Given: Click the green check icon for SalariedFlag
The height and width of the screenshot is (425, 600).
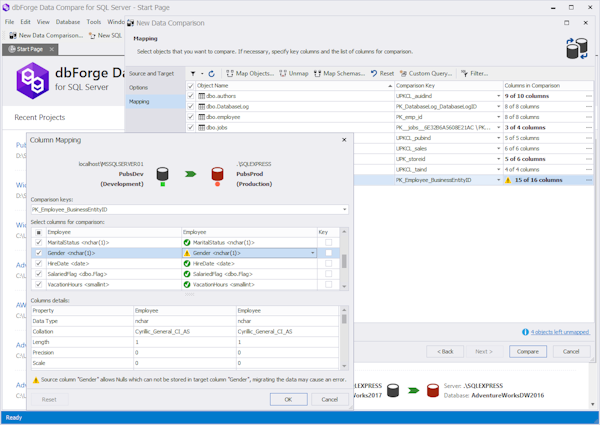Looking at the screenshot, I should 187,274.
